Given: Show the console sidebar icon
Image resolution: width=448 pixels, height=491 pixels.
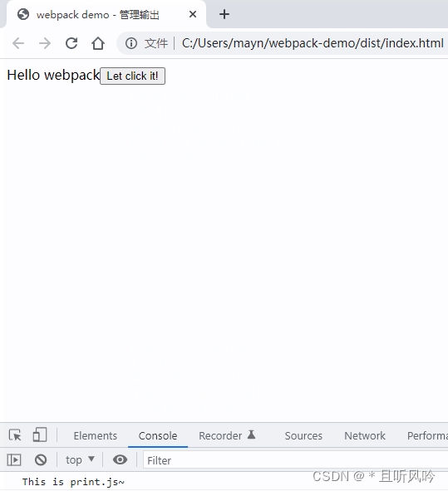Looking at the screenshot, I should tap(14, 460).
